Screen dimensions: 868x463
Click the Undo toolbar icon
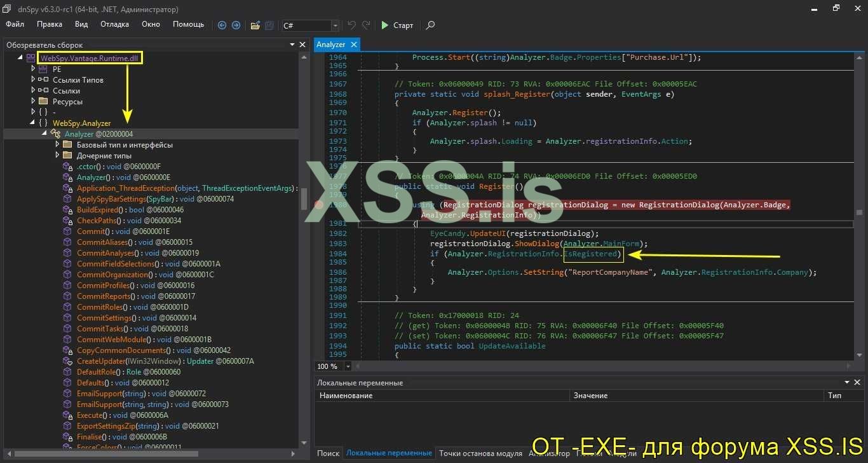click(x=351, y=25)
